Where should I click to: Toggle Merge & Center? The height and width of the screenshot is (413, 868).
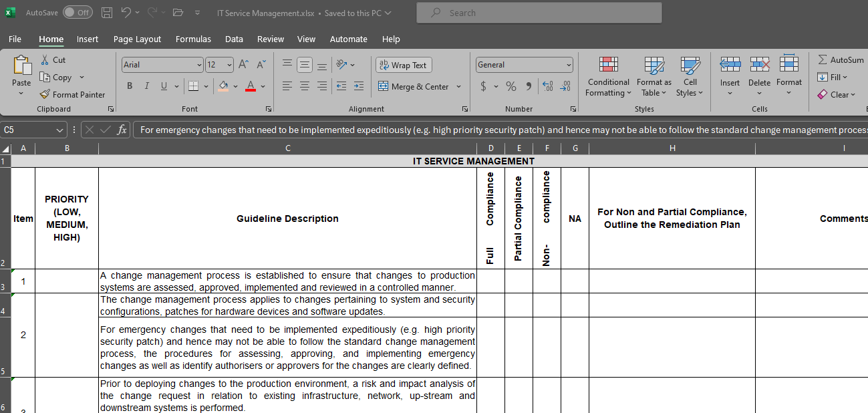[414, 86]
